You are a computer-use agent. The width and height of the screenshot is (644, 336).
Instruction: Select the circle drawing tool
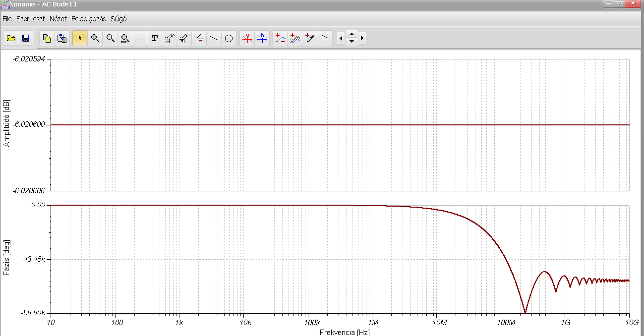(x=229, y=38)
